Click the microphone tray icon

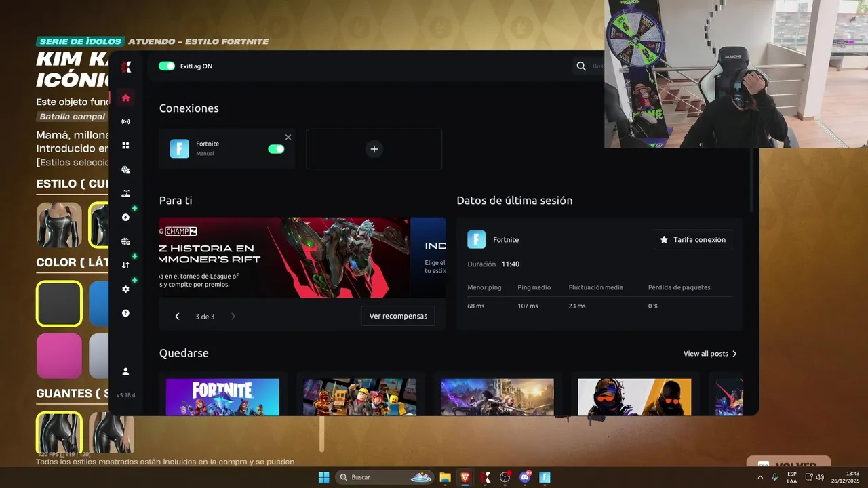tap(774, 477)
